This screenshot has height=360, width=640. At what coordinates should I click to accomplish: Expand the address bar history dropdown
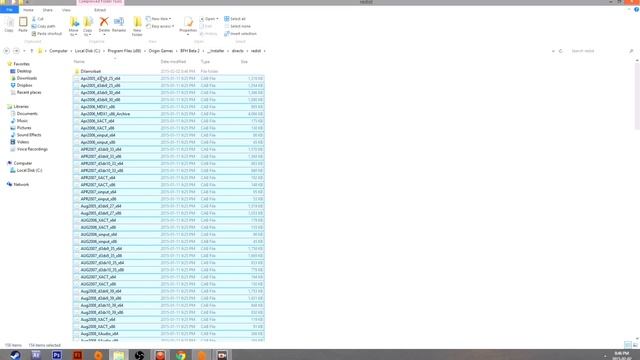point(553,51)
